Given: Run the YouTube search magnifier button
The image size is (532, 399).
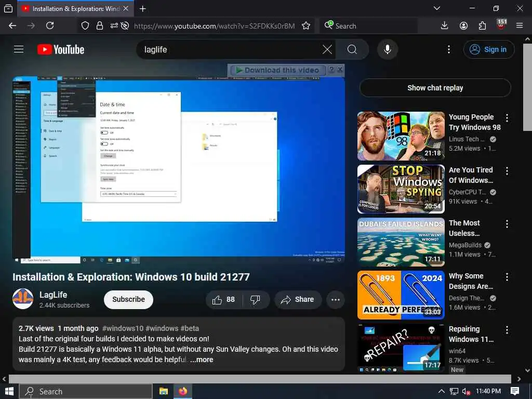Looking at the screenshot, I should (352, 49).
